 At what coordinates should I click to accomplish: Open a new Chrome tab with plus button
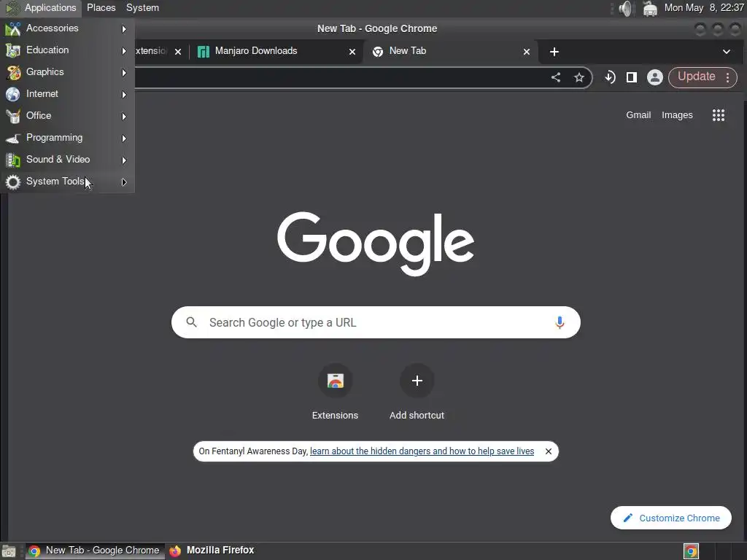pyautogui.click(x=554, y=52)
